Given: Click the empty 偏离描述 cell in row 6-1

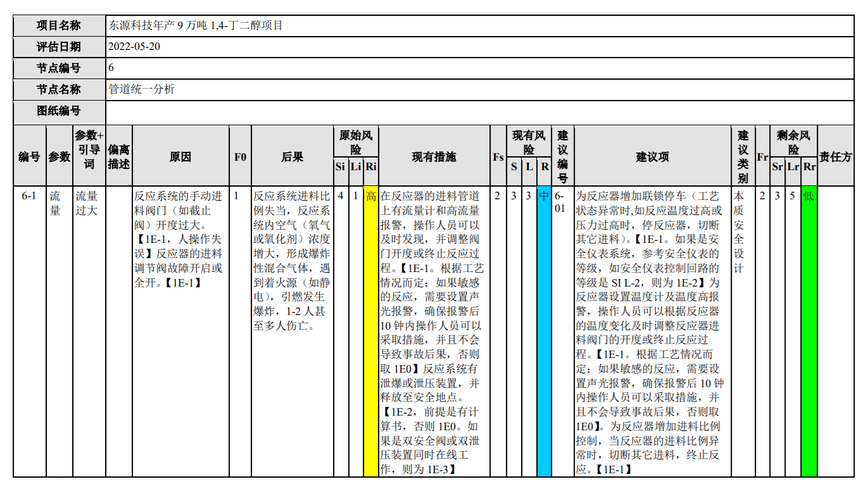Looking at the screenshot, I should (x=118, y=331).
